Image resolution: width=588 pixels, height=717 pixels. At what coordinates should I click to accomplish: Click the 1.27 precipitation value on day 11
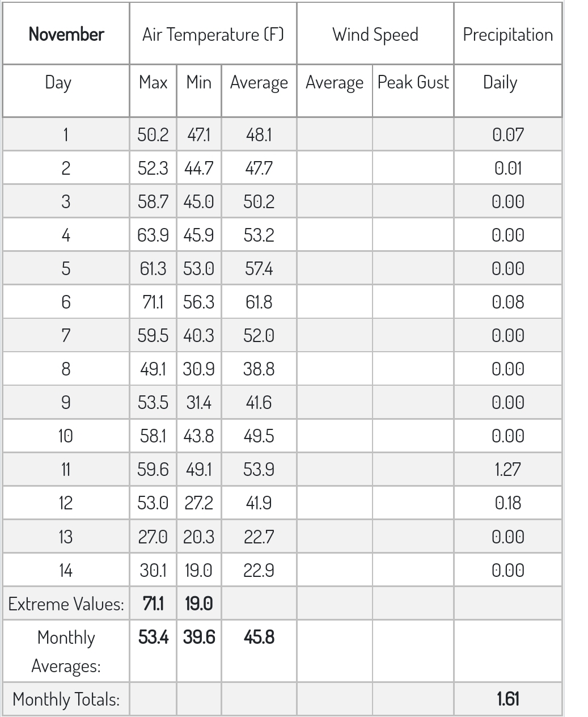507,469
